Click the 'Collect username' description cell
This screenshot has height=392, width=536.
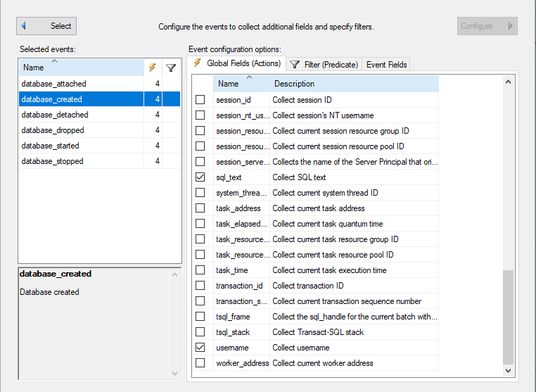point(354,348)
